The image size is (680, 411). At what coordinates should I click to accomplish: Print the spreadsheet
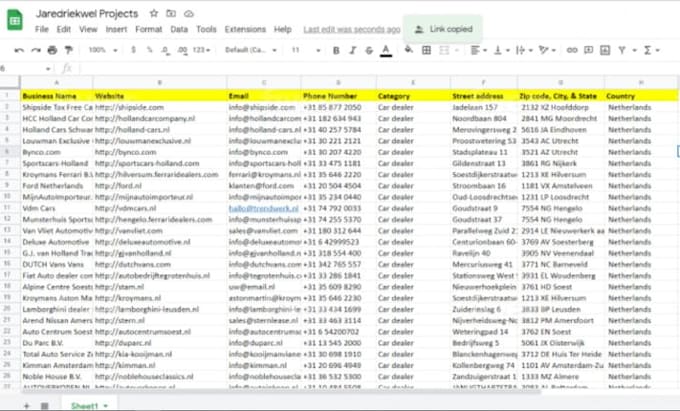click(52, 50)
